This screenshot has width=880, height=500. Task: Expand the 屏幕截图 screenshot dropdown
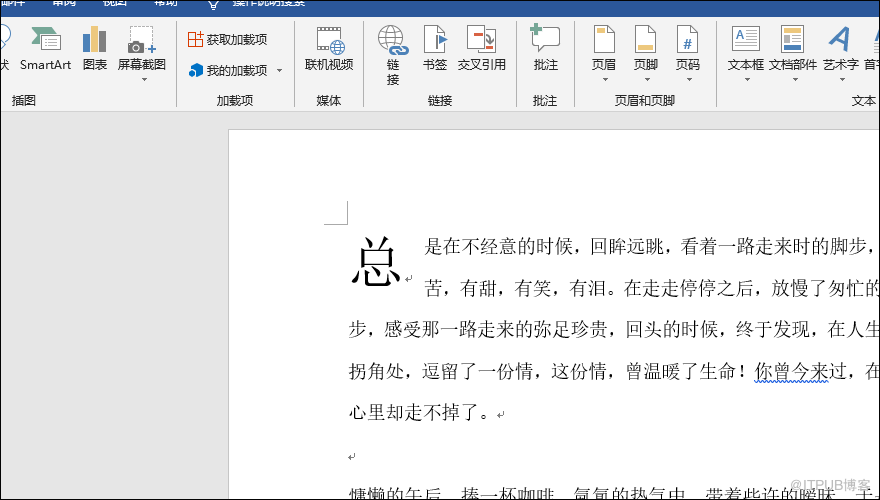[x=142, y=78]
